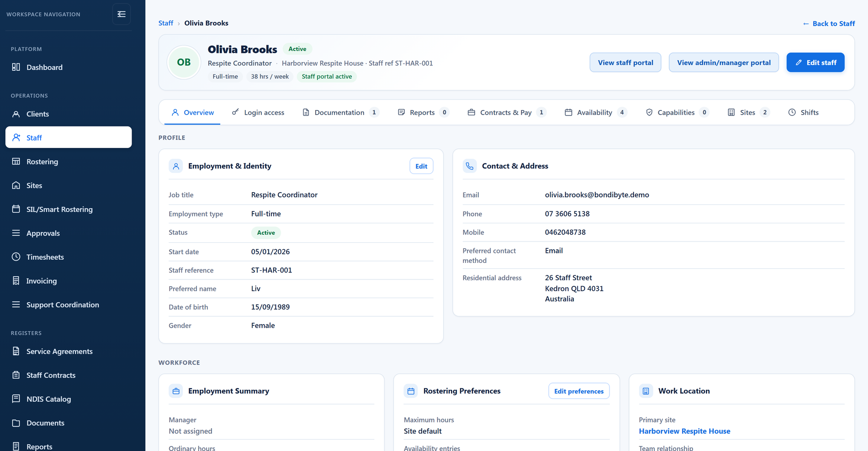This screenshot has width=868, height=451.
Task: Click the Documents folder icon
Action: (16, 423)
